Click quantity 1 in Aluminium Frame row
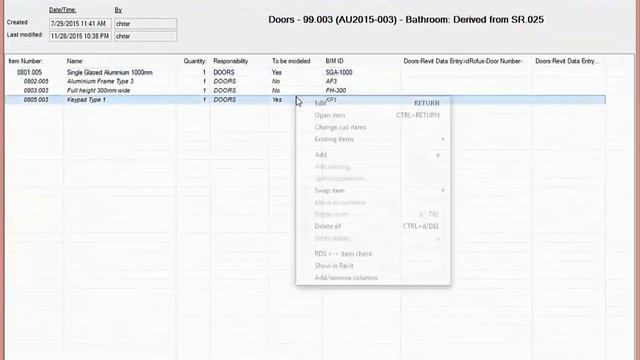 pos(204,82)
